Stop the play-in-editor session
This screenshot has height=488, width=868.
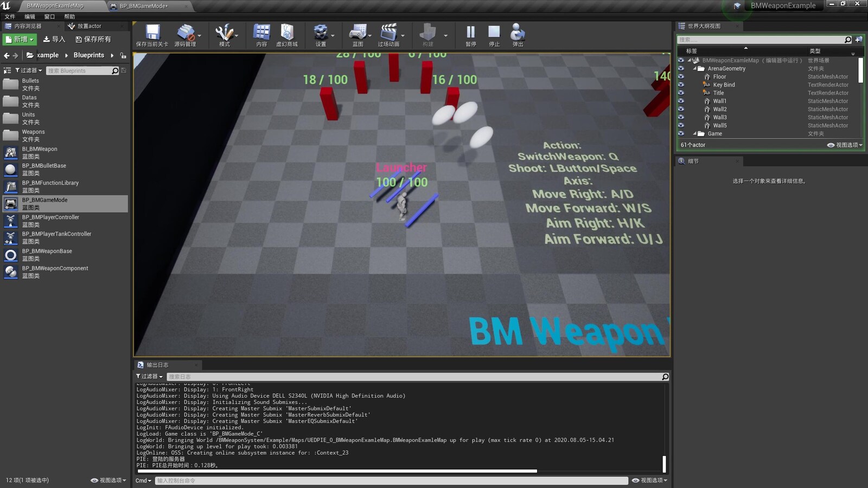[493, 34]
